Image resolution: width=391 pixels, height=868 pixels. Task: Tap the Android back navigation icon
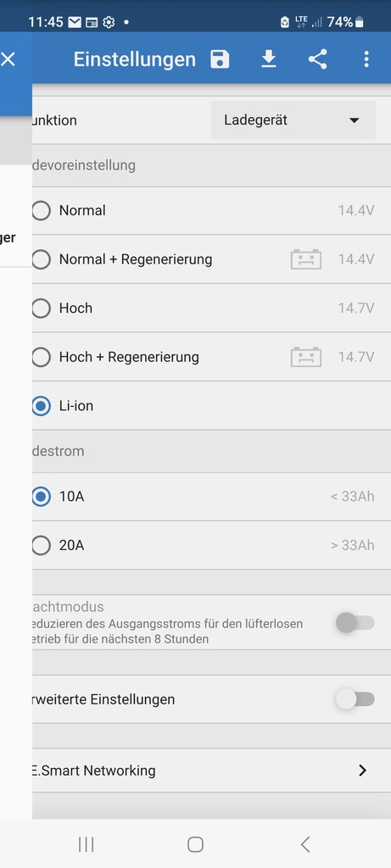tap(304, 844)
